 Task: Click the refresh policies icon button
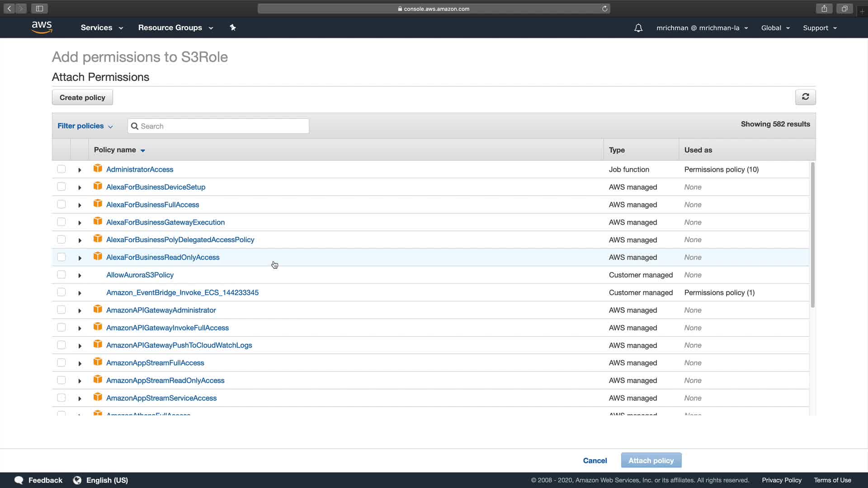click(x=805, y=97)
